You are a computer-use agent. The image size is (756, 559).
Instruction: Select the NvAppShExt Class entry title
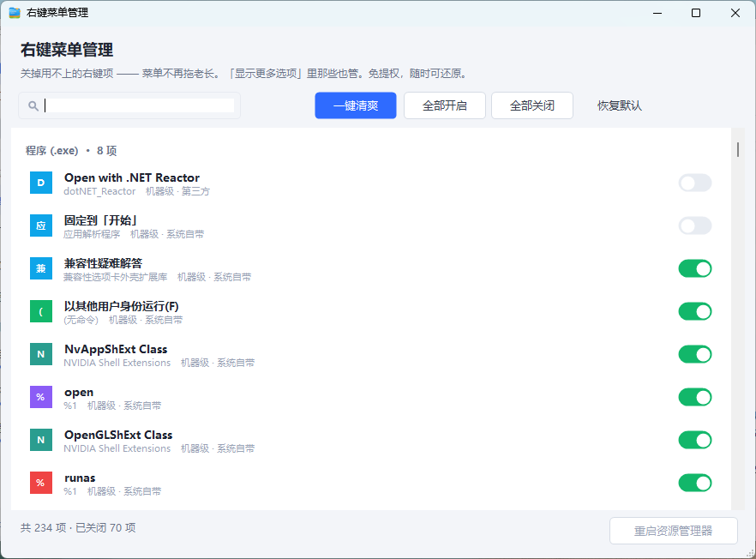coord(116,349)
